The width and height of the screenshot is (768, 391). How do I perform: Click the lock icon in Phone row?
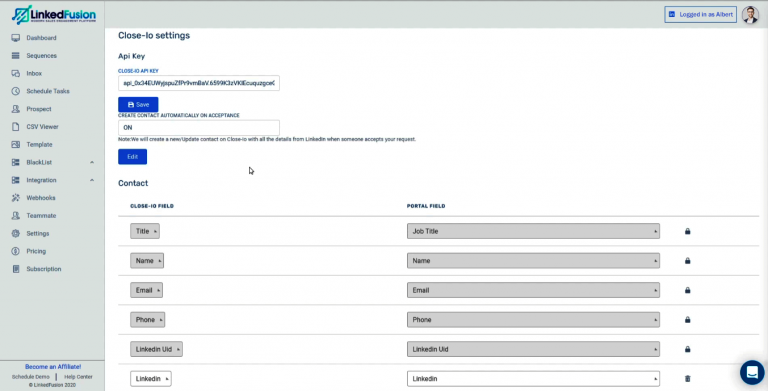coord(687,319)
